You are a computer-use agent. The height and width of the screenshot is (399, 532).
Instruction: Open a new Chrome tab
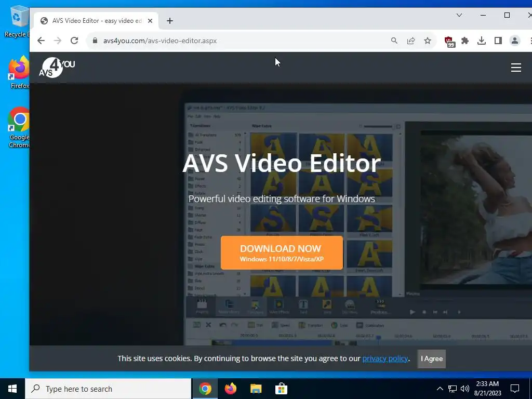click(170, 21)
